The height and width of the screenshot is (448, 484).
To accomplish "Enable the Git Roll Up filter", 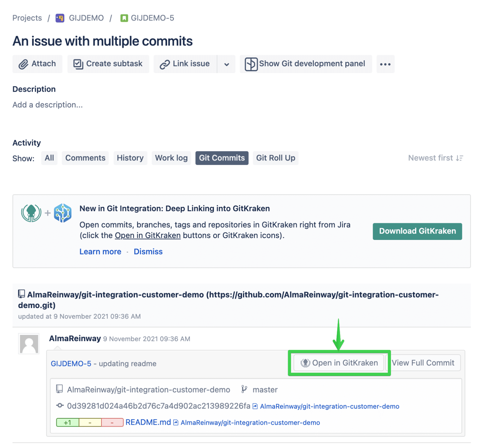I will [x=275, y=158].
